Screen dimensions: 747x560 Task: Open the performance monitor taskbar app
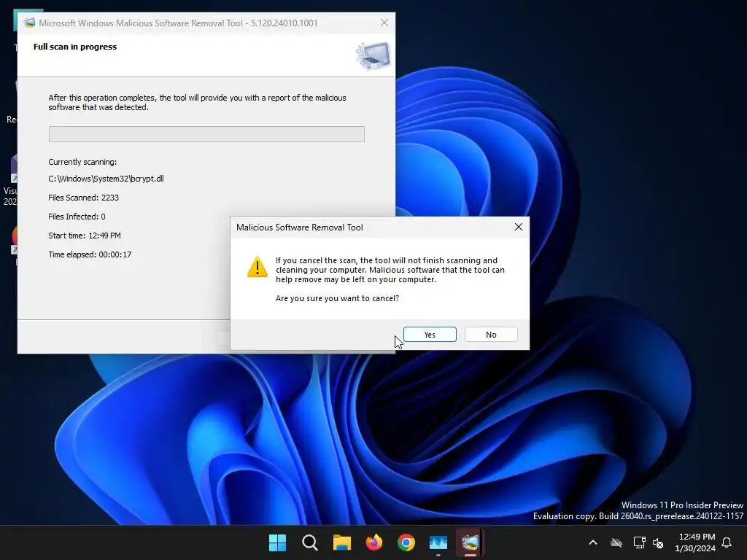point(438,542)
